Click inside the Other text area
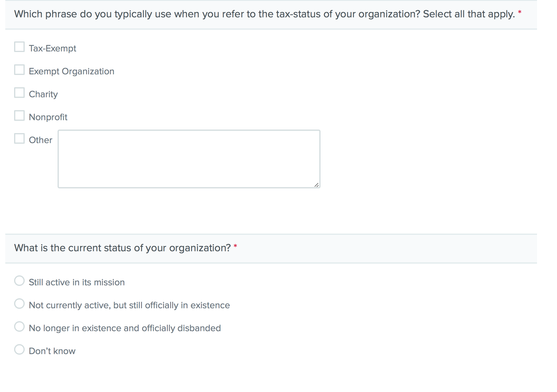Image resolution: width=557 pixels, height=392 pixels. (189, 159)
